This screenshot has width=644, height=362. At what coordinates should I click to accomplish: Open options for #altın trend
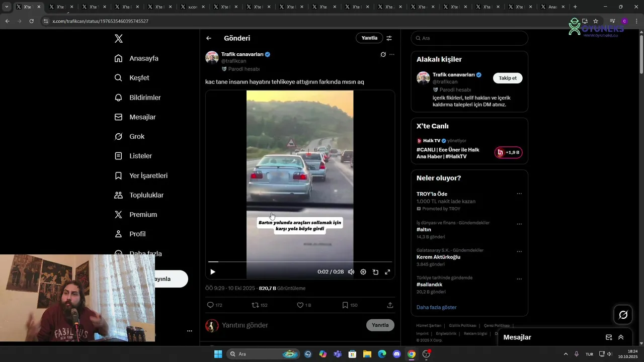click(x=519, y=224)
